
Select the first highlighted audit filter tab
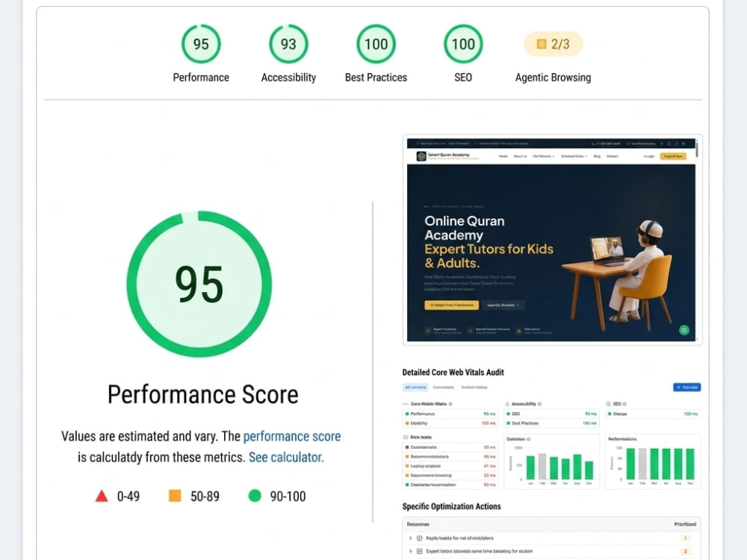tap(415, 387)
